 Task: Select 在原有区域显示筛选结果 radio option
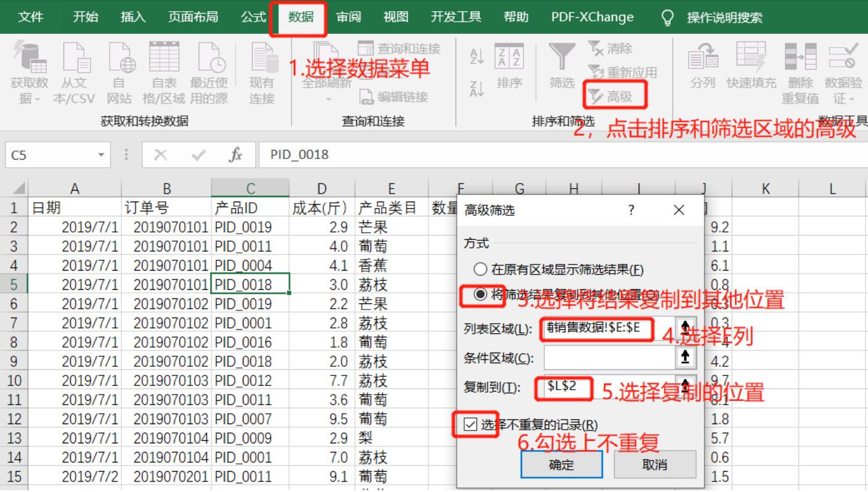pyautogui.click(x=480, y=269)
